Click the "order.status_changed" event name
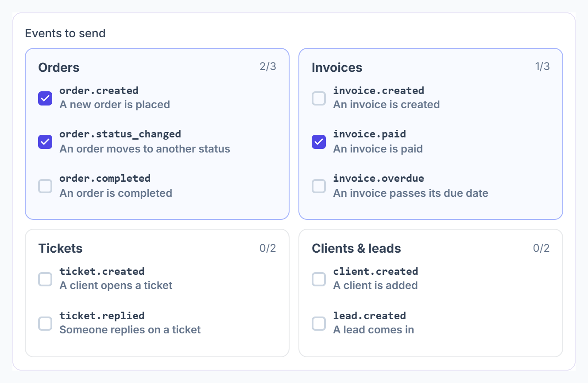Image resolution: width=588 pixels, height=383 pixels. click(x=120, y=134)
